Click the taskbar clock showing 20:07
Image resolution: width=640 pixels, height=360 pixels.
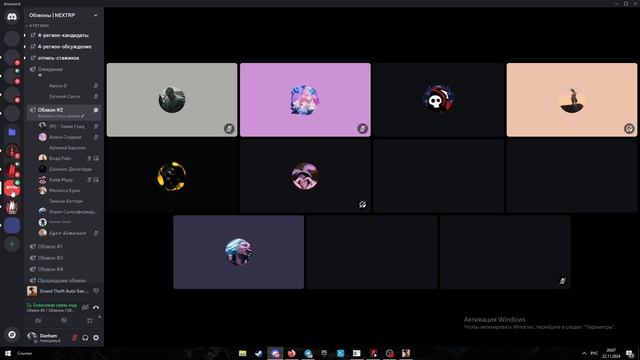click(x=611, y=353)
